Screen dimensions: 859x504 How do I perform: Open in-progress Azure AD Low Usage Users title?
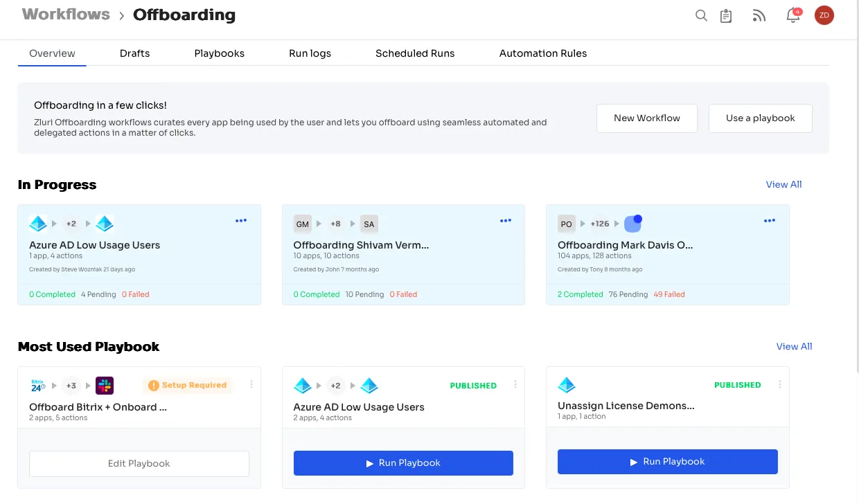pos(94,245)
